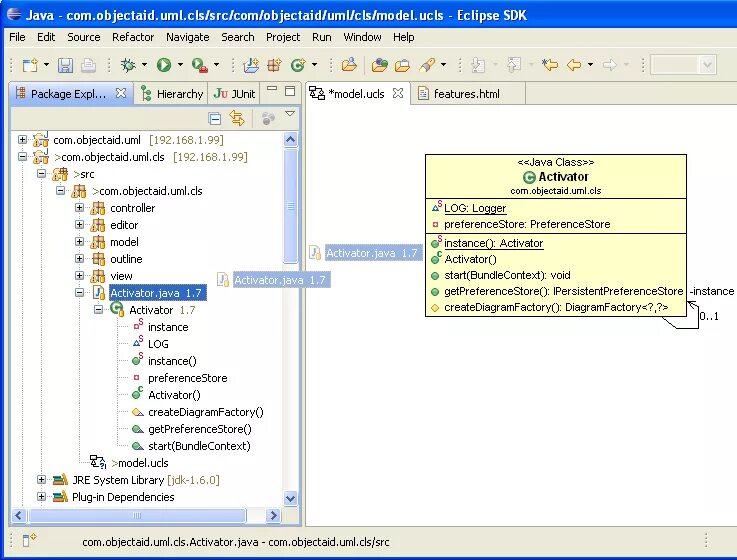
Task: Click the New wizard toolbar icon
Action: tap(30, 65)
